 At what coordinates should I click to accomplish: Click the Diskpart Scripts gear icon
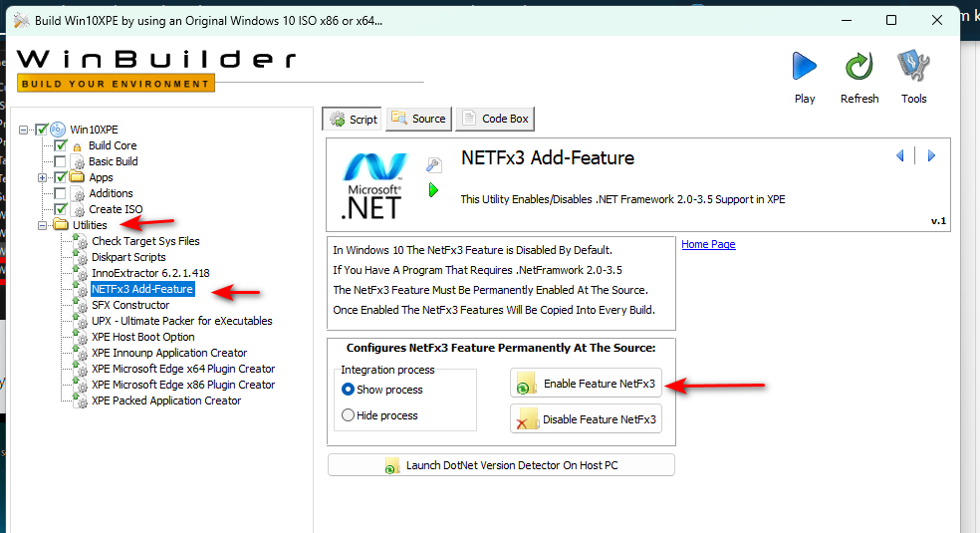pos(80,257)
